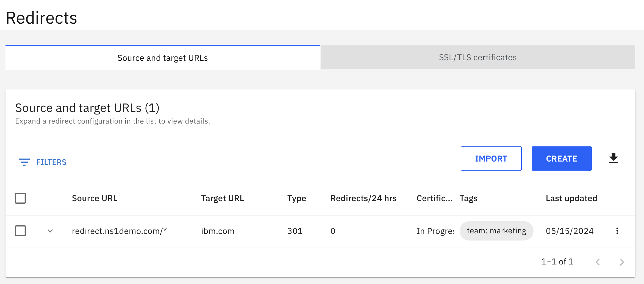Image resolution: width=644 pixels, height=284 pixels.
Task: Sort by the Target URL column header
Action: 223,198
